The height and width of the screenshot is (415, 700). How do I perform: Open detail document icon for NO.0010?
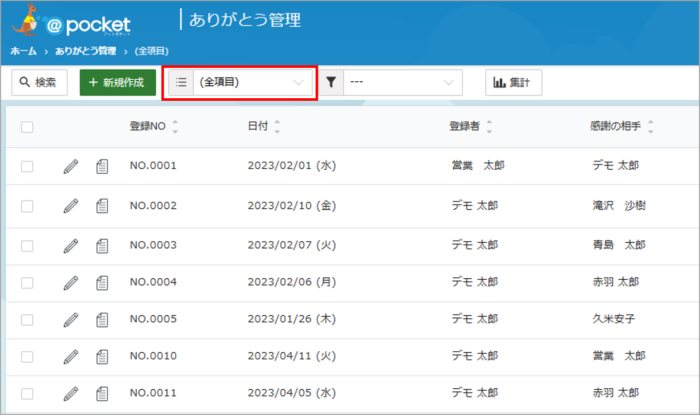[x=102, y=357]
